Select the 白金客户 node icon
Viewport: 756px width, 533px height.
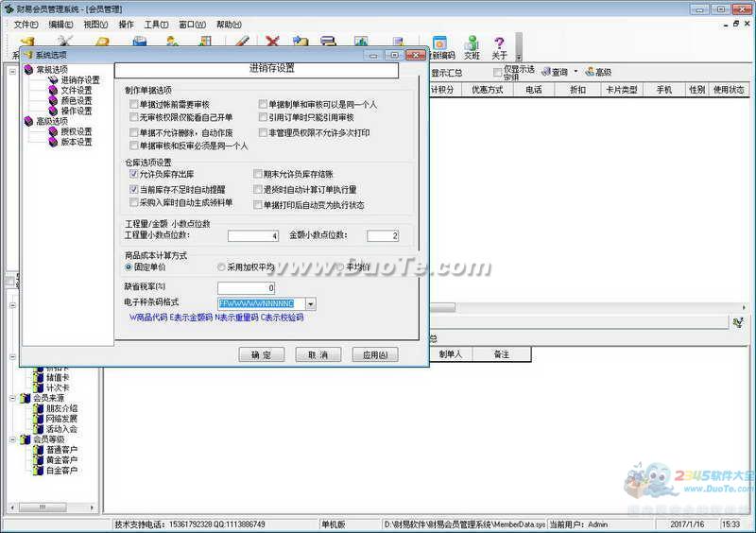pos(39,471)
